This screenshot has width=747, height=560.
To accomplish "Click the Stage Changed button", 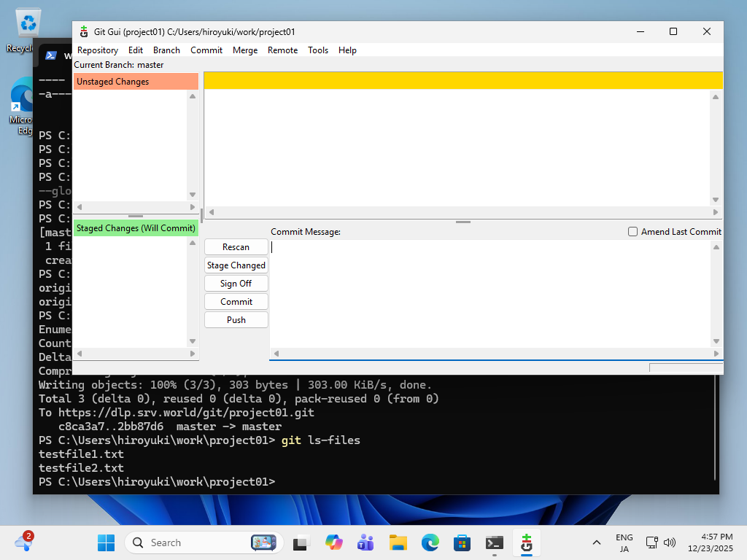I will [236, 265].
